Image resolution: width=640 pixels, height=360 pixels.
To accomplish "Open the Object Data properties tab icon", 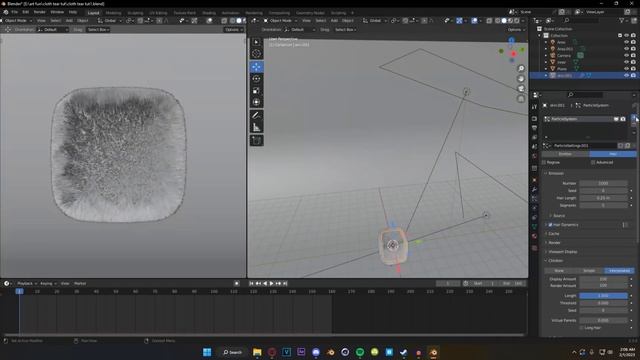I will 534,227.
